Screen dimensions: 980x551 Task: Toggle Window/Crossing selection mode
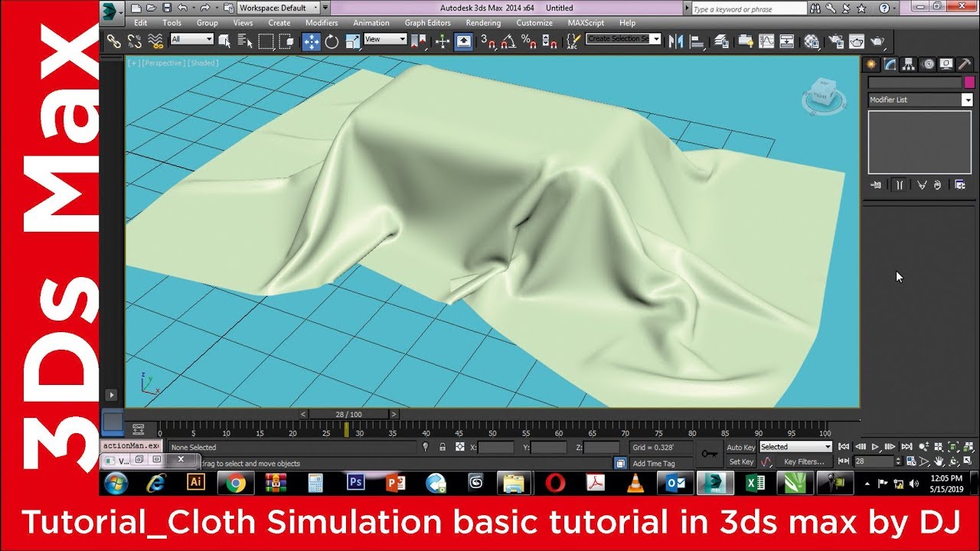click(286, 41)
